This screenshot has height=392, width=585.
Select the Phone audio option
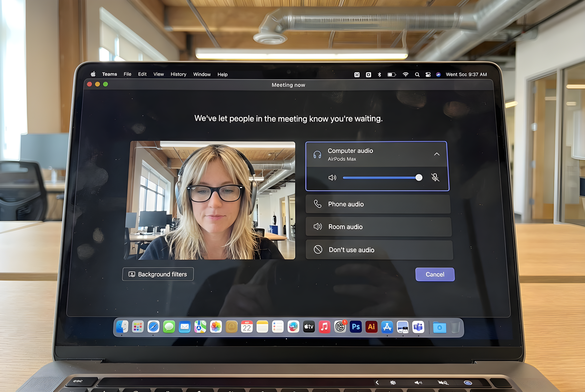378,204
